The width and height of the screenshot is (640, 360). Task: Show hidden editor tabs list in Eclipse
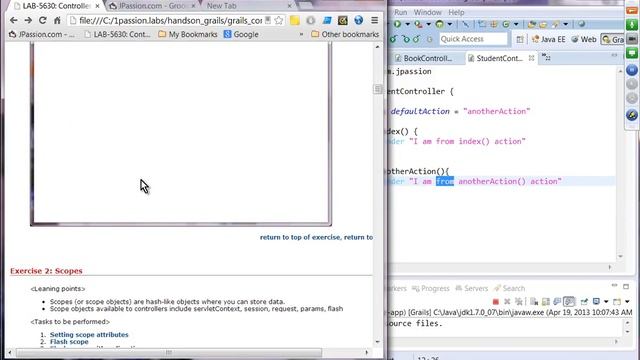coord(546,58)
